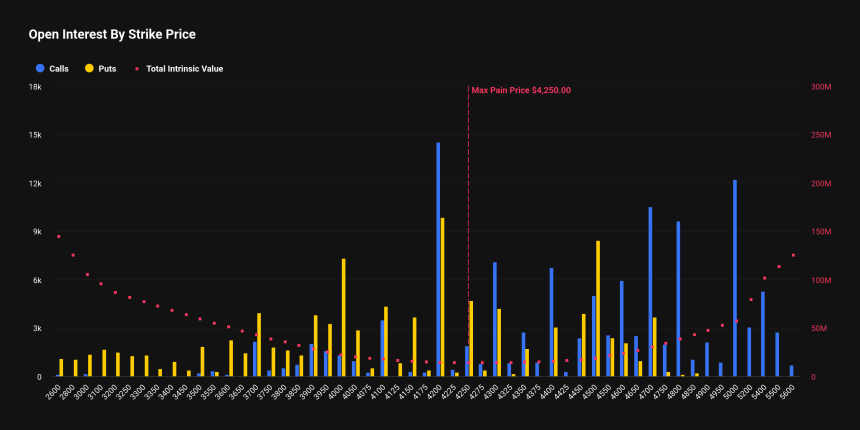Click the 18k left axis label
860x430 pixels.
point(34,87)
